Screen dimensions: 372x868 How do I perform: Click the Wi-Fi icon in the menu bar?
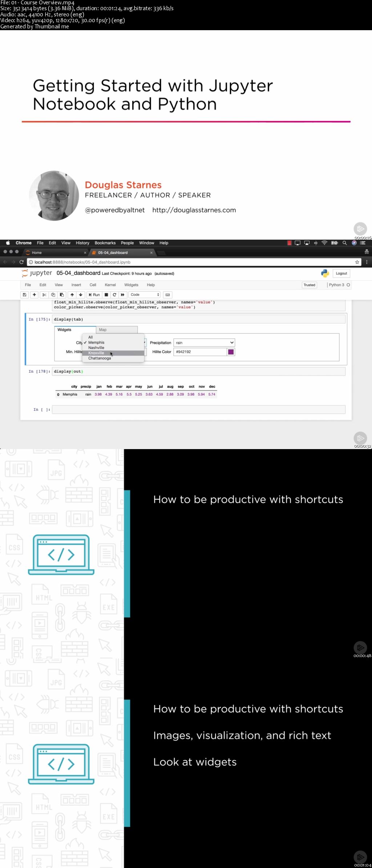tap(324, 243)
